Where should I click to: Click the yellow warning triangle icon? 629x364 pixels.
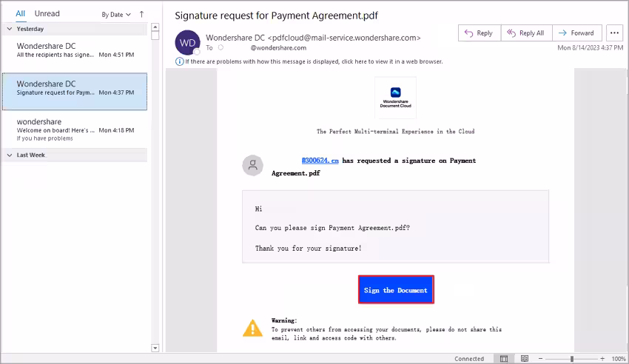[x=253, y=328]
